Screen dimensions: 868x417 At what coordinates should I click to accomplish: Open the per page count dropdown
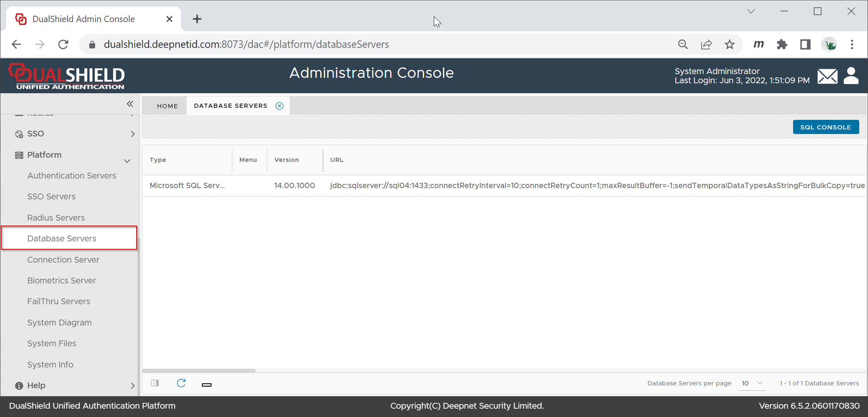[752, 383]
